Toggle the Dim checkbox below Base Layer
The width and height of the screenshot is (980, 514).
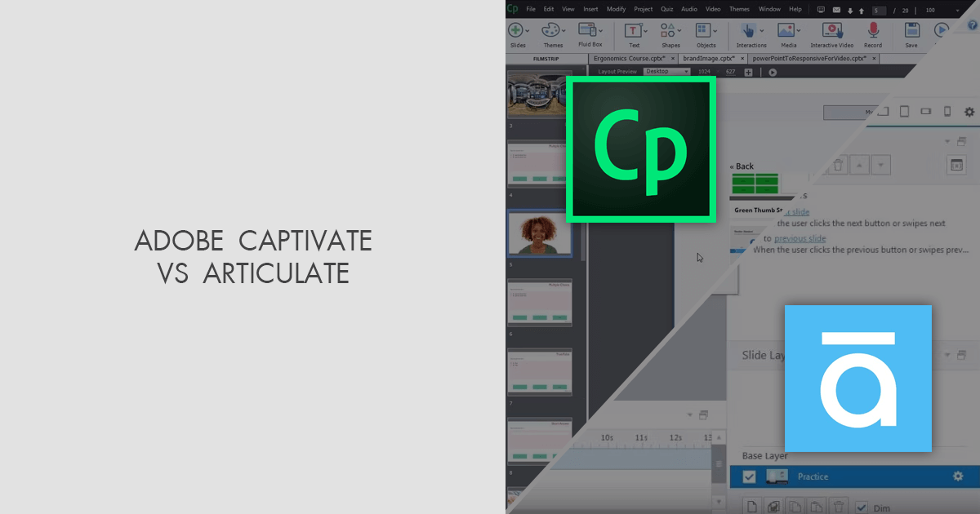861,507
